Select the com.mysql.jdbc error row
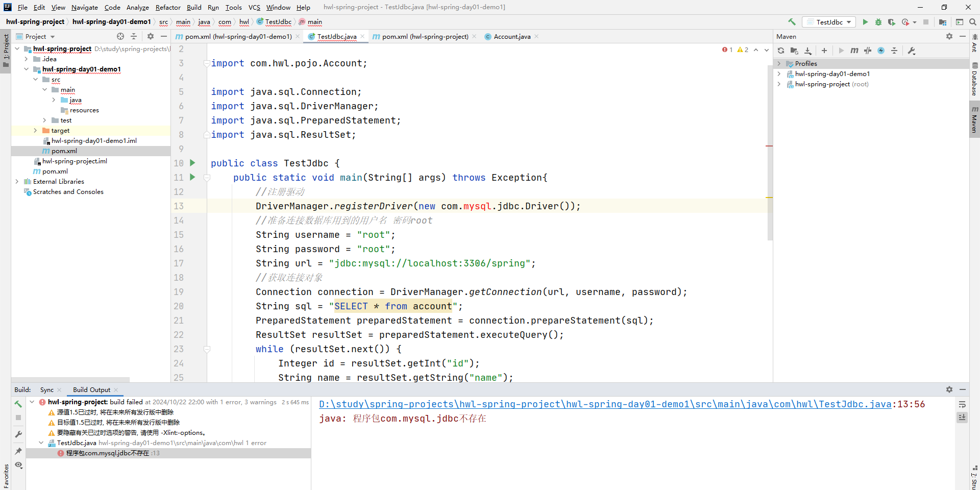The width and height of the screenshot is (980, 490). click(168, 453)
